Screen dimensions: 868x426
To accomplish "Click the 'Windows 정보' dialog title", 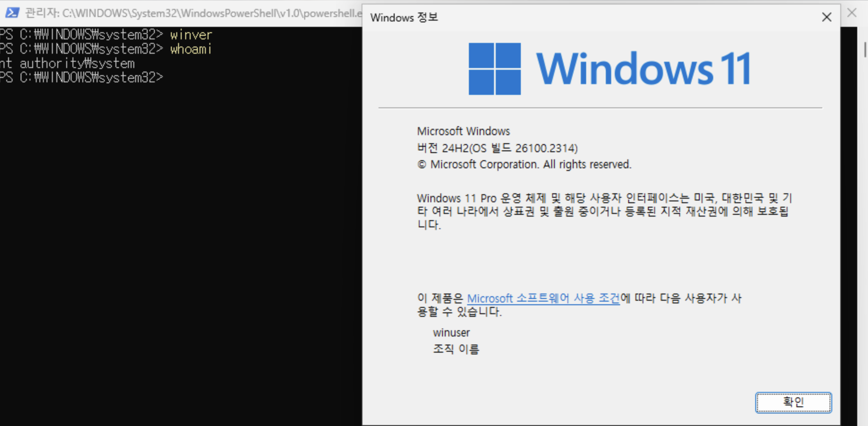I will pos(404,17).
